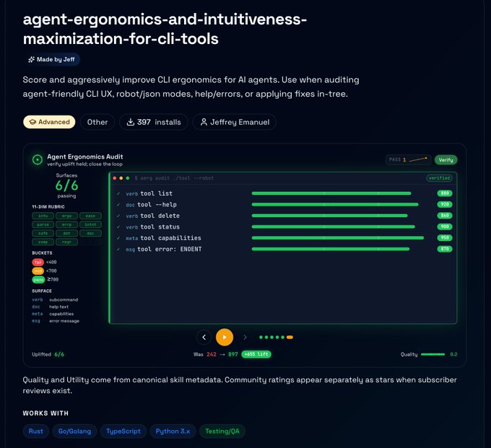Click the graduation cap icon on Advanced badge
This screenshot has height=448, width=491.
(32, 122)
